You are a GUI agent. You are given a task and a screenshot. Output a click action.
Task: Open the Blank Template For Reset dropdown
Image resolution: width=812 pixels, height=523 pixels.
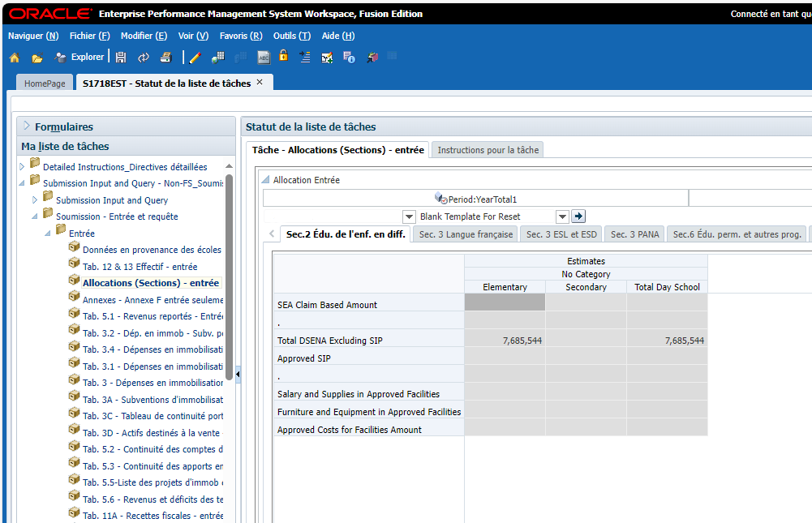pyautogui.click(x=561, y=216)
